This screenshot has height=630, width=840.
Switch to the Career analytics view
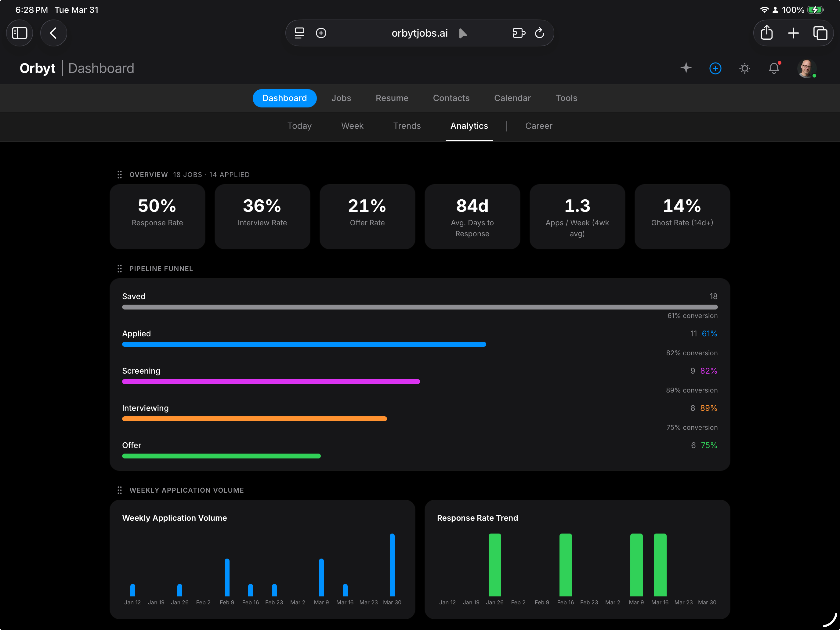538,126
